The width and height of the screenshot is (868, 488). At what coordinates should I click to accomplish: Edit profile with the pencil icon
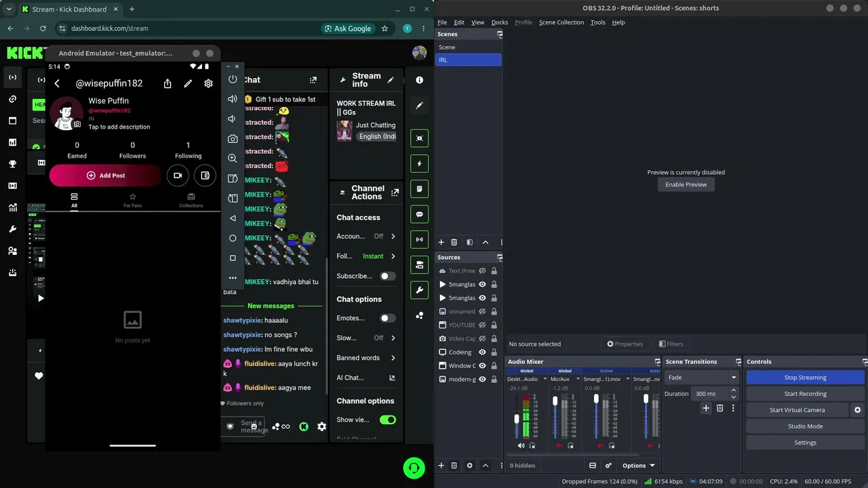(x=188, y=83)
